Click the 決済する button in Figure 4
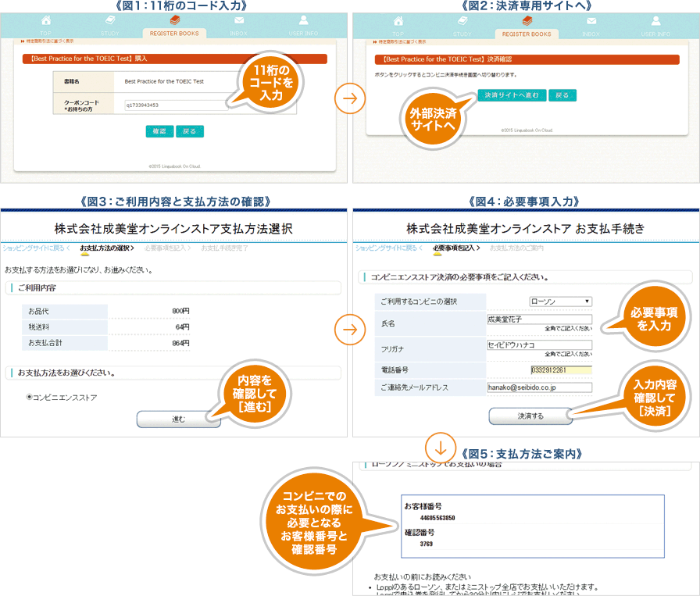The height and width of the screenshot is (596, 700). pos(530,416)
